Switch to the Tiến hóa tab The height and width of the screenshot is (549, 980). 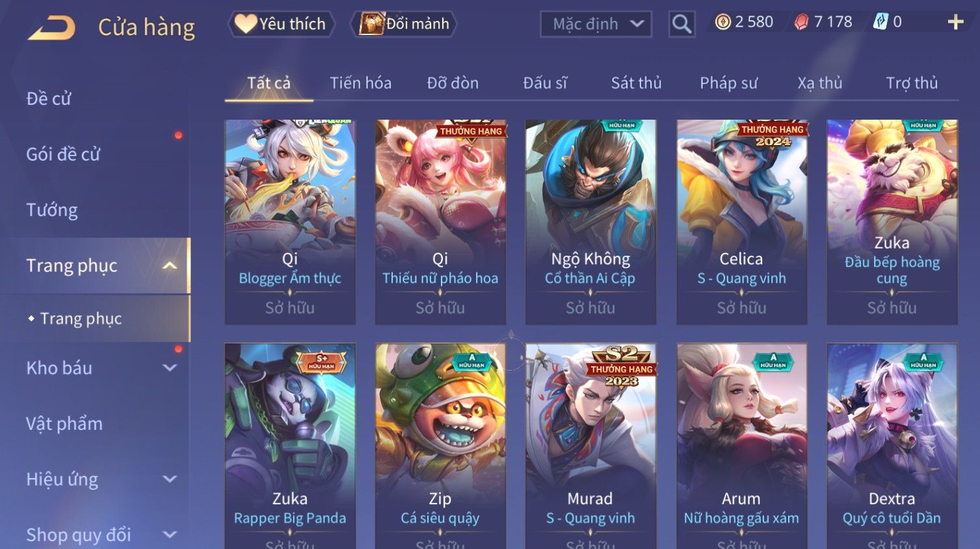click(360, 83)
